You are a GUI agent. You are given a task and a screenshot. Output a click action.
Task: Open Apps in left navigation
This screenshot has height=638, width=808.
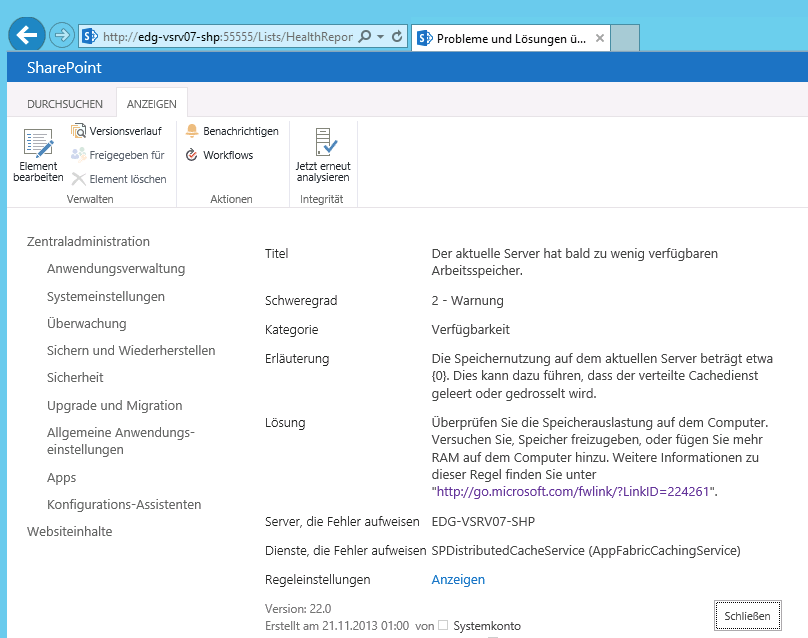61,478
